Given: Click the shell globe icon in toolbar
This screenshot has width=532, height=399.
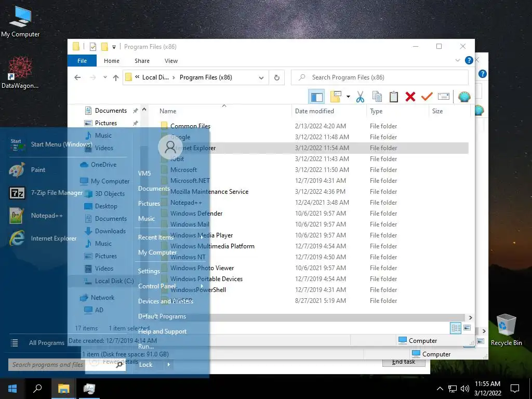Looking at the screenshot, I should tap(464, 97).
